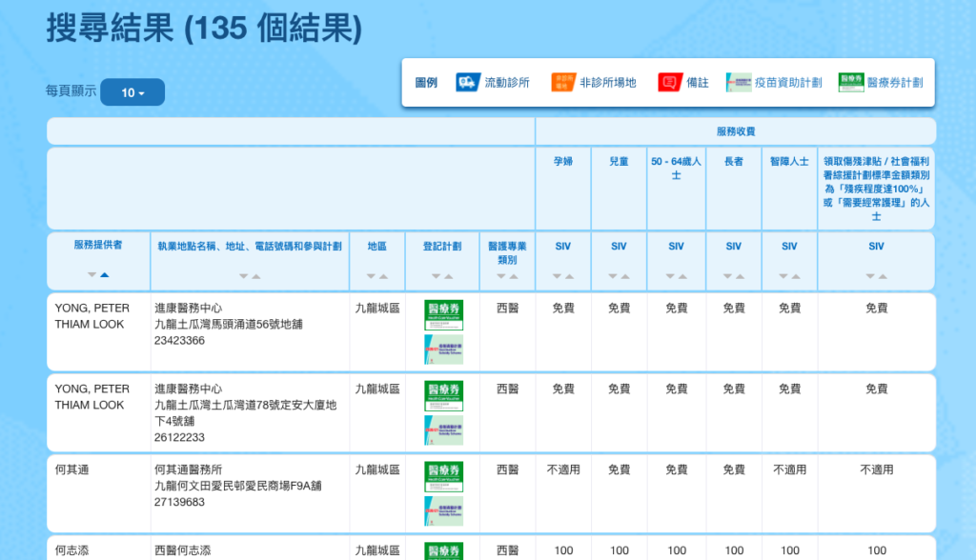Screen dimensions: 976x560
Task: Sort the 孕婦 SIV column
Action: (562, 276)
